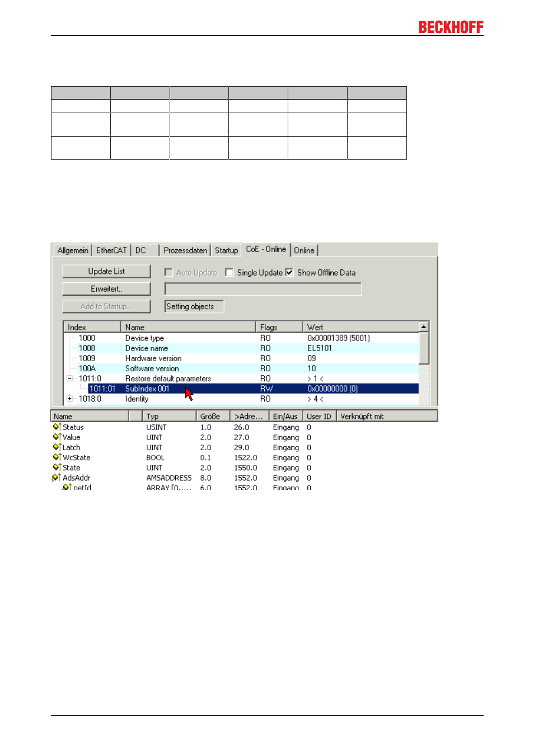Uncheck Show Offline Data checkbox
The image size is (534, 756).
click(x=289, y=272)
